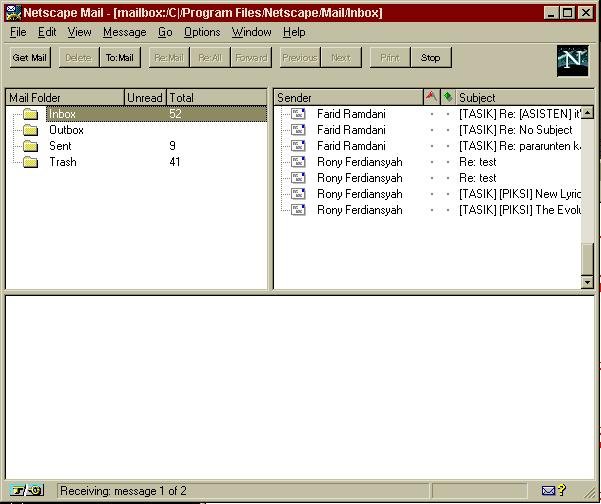This screenshot has height=504, width=601.
Task: Go to the Next message button
Action: tap(341, 57)
